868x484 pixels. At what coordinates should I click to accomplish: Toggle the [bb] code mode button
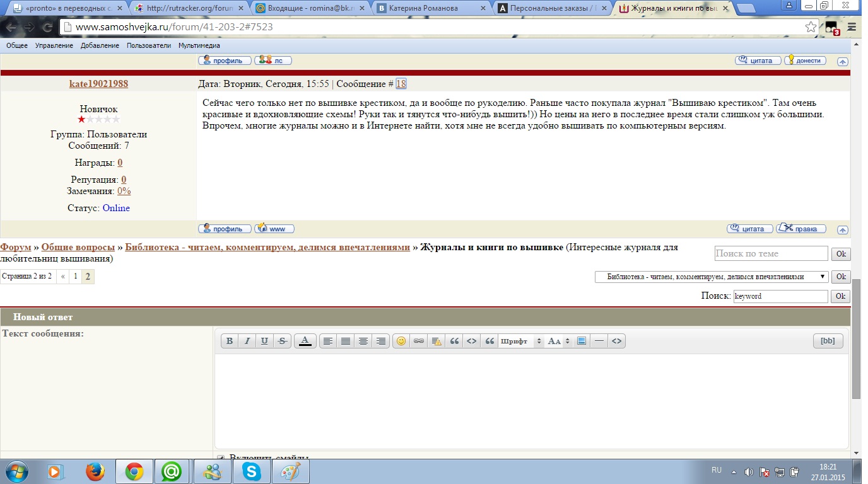828,341
